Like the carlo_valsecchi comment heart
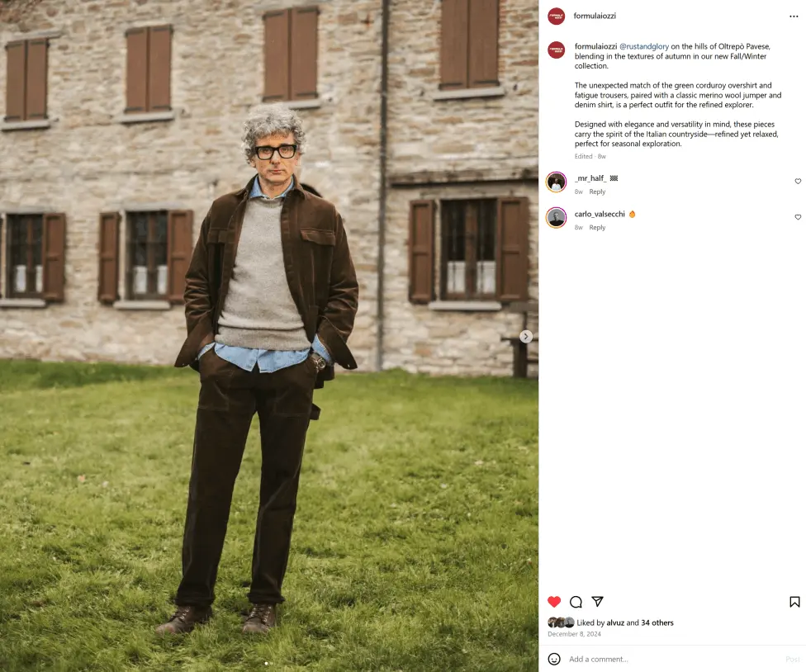The height and width of the screenshot is (672, 806). [798, 217]
